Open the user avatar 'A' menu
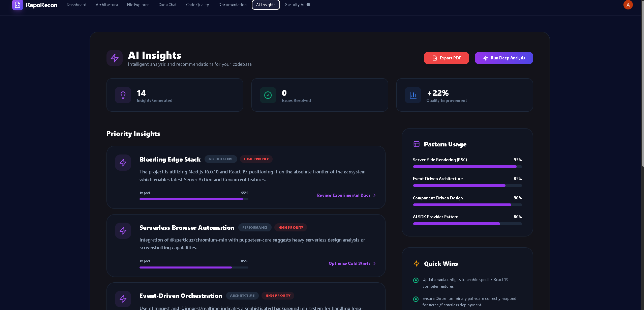 628,5
